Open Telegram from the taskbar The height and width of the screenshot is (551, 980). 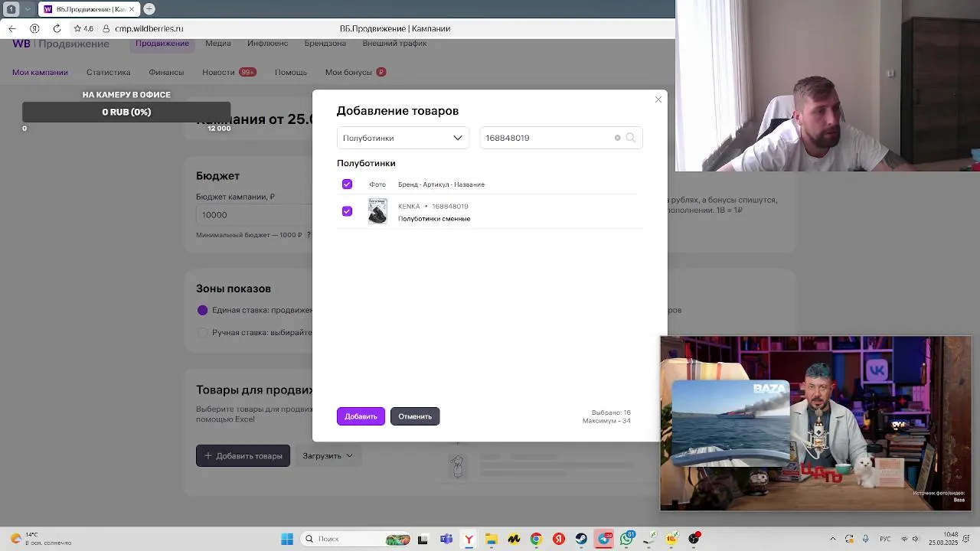pos(604,539)
